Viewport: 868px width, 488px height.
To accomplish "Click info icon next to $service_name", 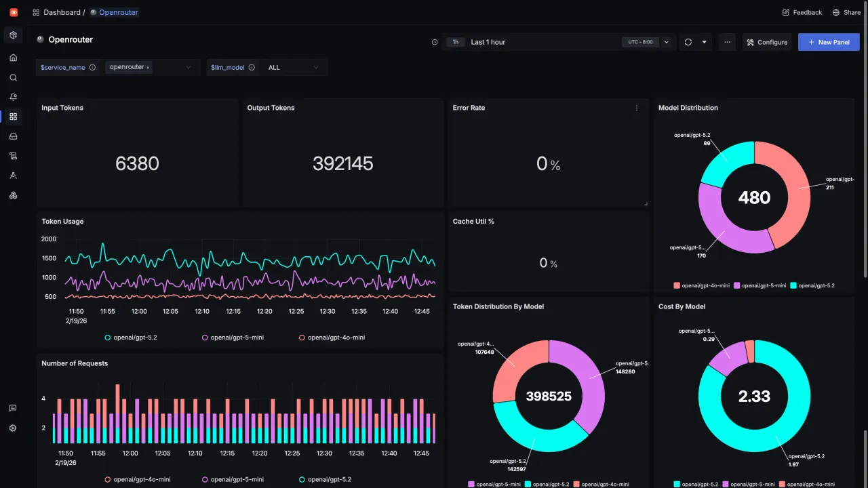I will 92,67.
